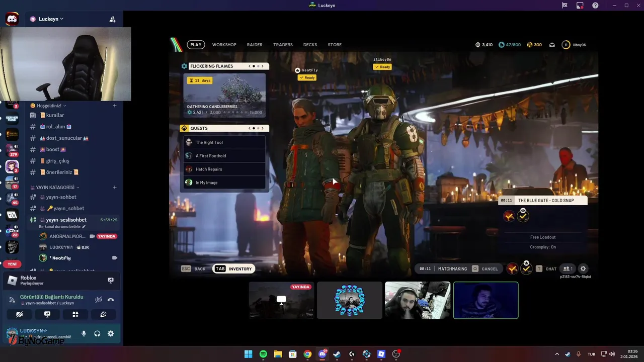Open the iliboy06 player profile

574,45
